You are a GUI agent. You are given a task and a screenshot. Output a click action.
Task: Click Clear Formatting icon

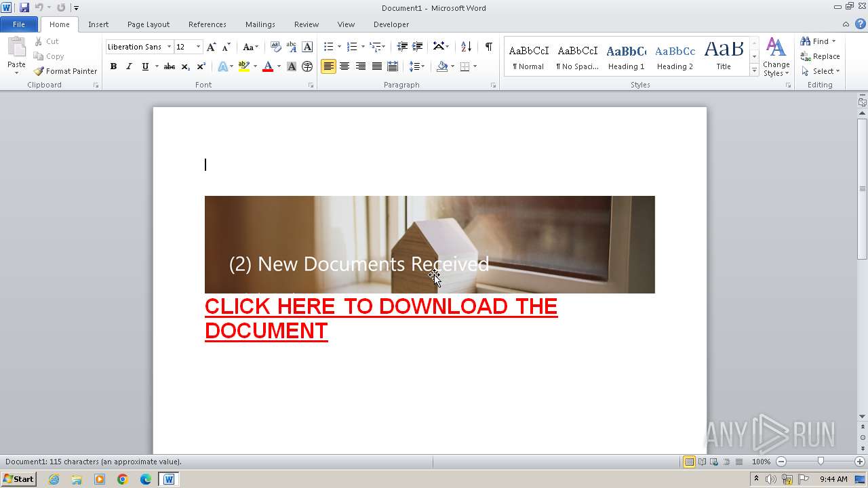tap(275, 47)
